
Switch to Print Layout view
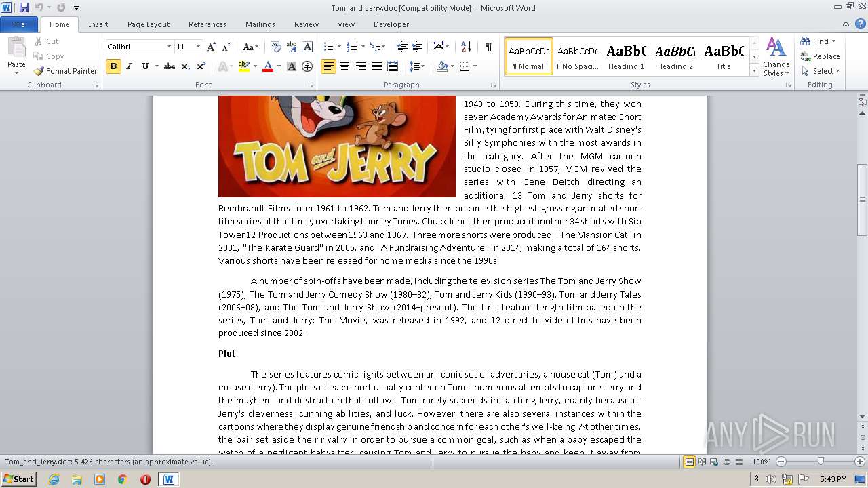click(689, 462)
